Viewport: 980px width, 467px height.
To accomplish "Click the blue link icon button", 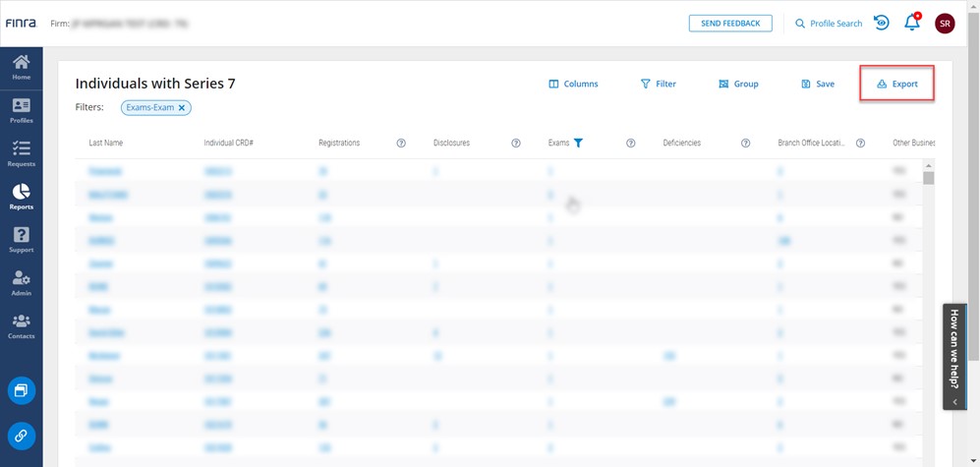I will pos(22,436).
